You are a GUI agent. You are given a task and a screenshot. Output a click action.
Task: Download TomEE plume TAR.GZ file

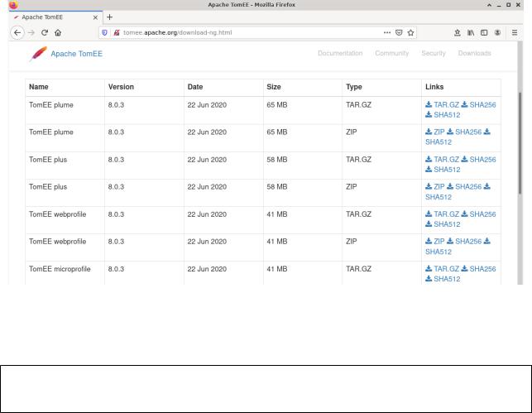pyautogui.click(x=442, y=105)
